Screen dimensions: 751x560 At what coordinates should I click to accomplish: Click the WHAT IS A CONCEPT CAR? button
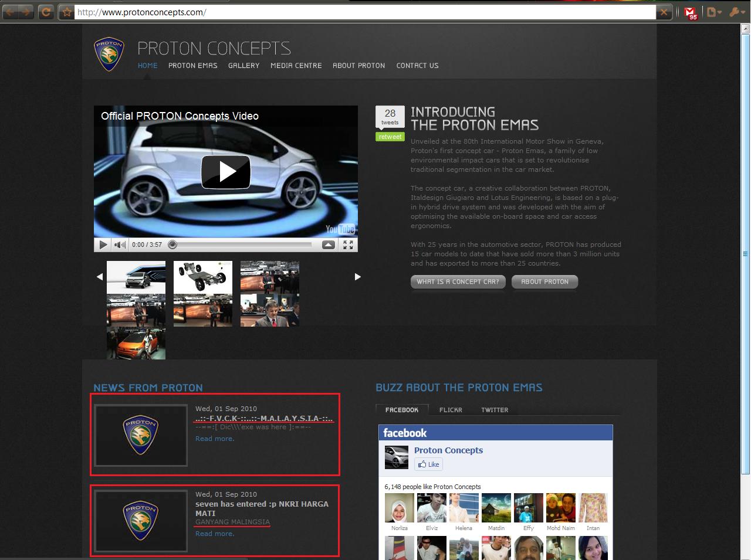click(x=458, y=282)
